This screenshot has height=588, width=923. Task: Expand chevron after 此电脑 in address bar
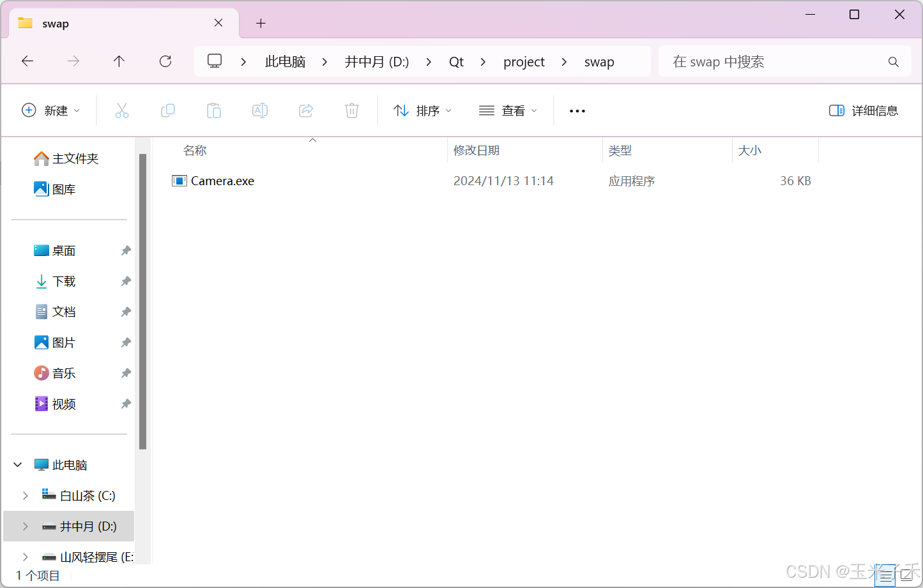tap(324, 62)
